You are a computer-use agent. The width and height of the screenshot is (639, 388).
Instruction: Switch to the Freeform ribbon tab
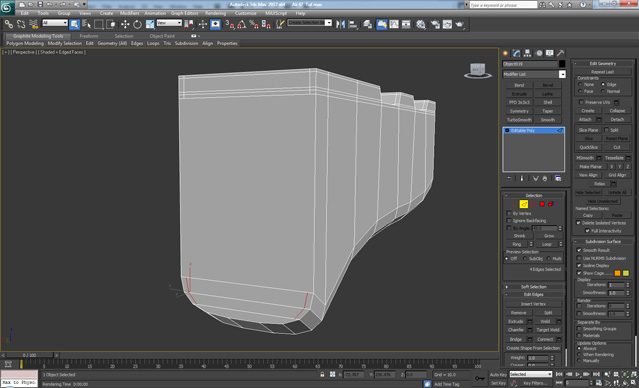89,36
